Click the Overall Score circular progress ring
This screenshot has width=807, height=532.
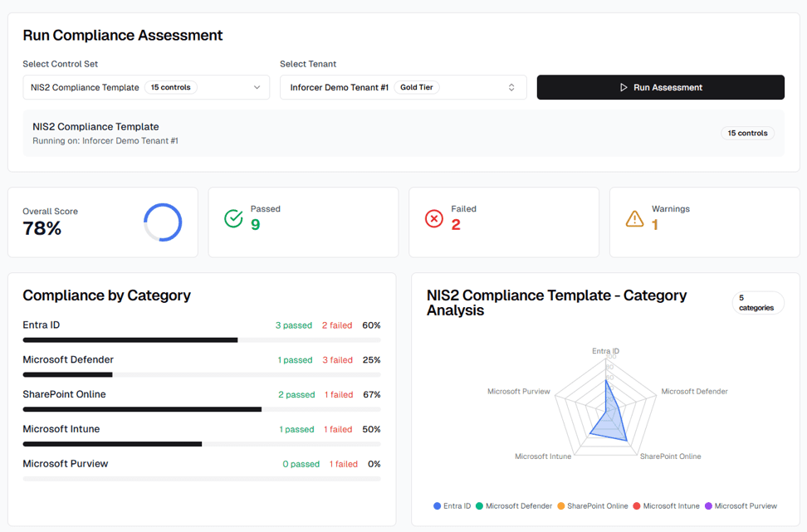[163, 222]
